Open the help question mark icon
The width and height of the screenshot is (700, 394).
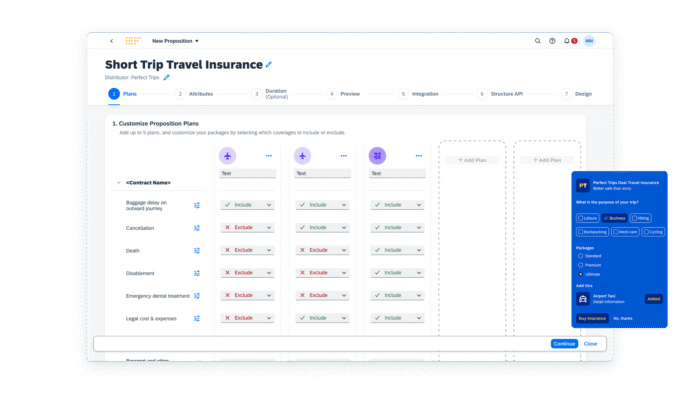click(552, 41)
